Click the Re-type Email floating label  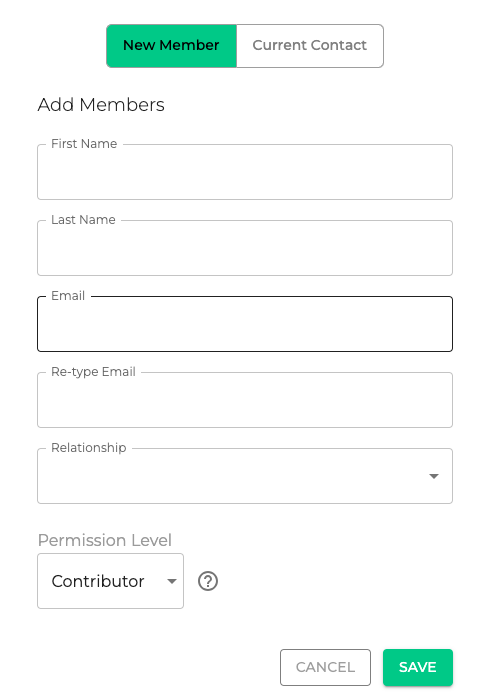coord(93,372)
